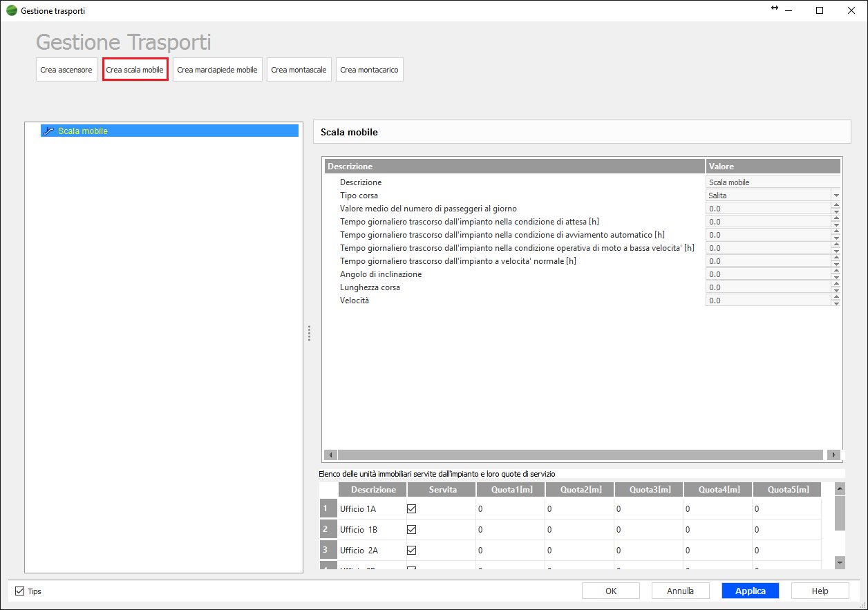Open the Tipo corsa dropdown

tap(836, 196)
